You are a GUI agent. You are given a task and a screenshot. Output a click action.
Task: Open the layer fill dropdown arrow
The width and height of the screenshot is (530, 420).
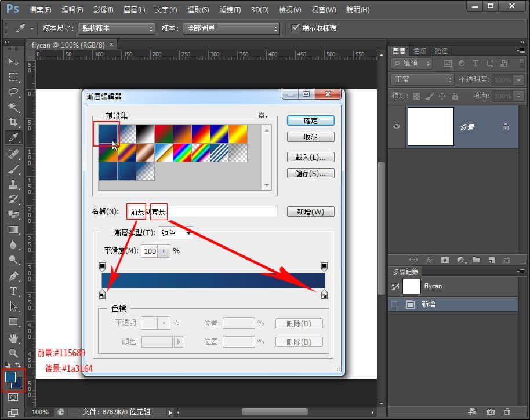click(518, 96)
